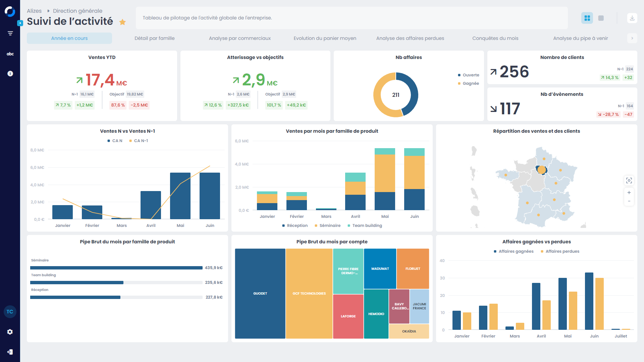The height and width of the screenshot is (362, 644).
Task: Switch to the Détail par famille tab
Action: coord(154,38)
